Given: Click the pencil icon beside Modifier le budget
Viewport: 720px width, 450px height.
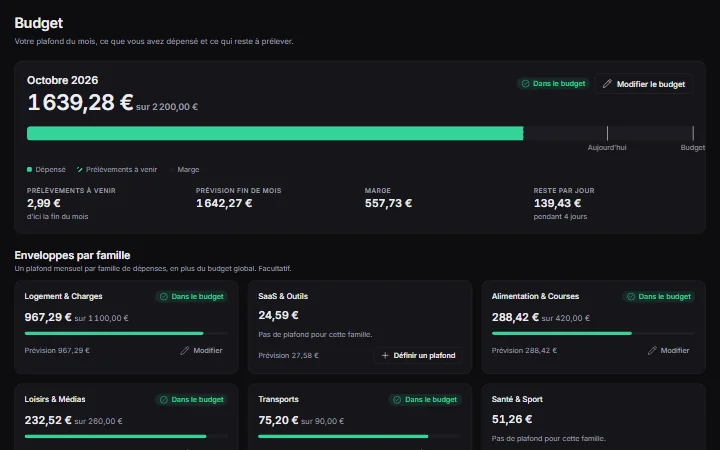Looking at the screenshot, I should pos(607,84).
